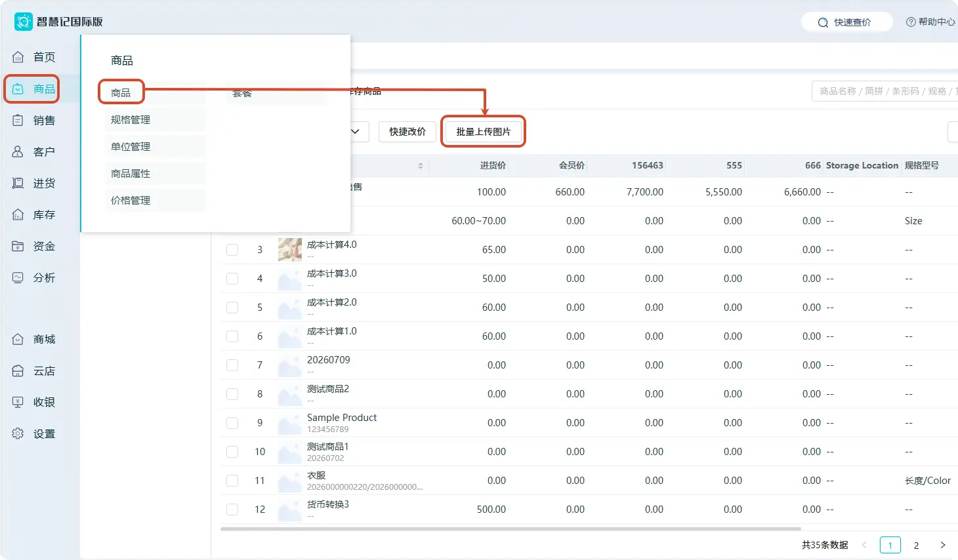Go to 首页 via its house icon
This screenshot has width=958, height=560.
tap(18, 57)
